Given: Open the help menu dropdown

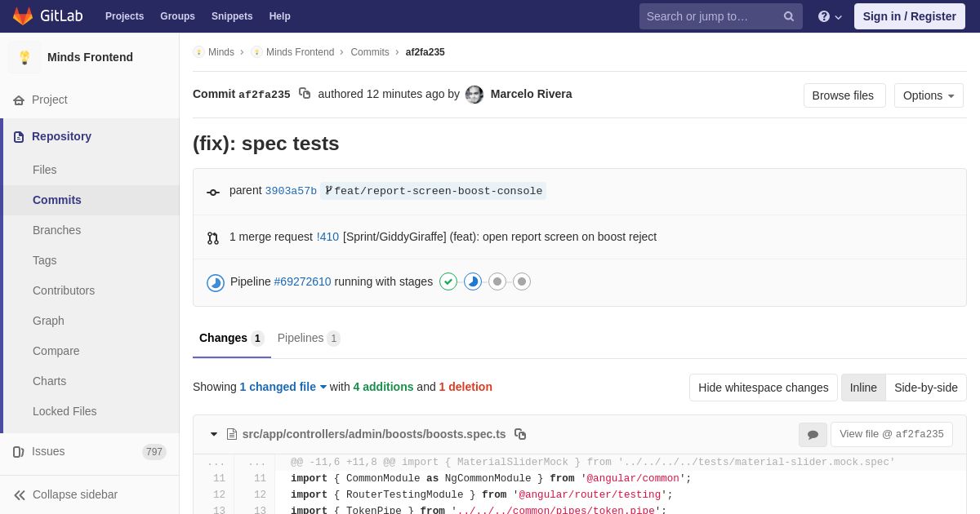Looking at the screenshot, I should tap(829, 16).
